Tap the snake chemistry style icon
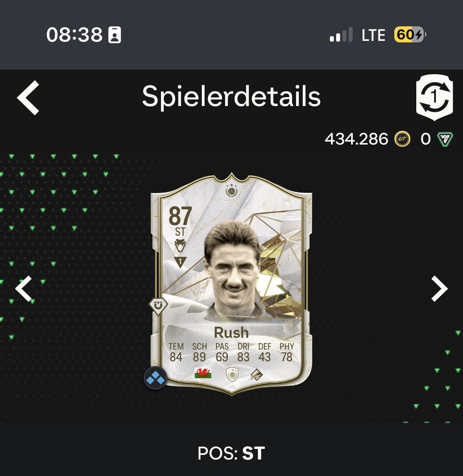Image resolution: width=463 pixels, height=476 pixels. pyautogui.click(x=180, y=246)
